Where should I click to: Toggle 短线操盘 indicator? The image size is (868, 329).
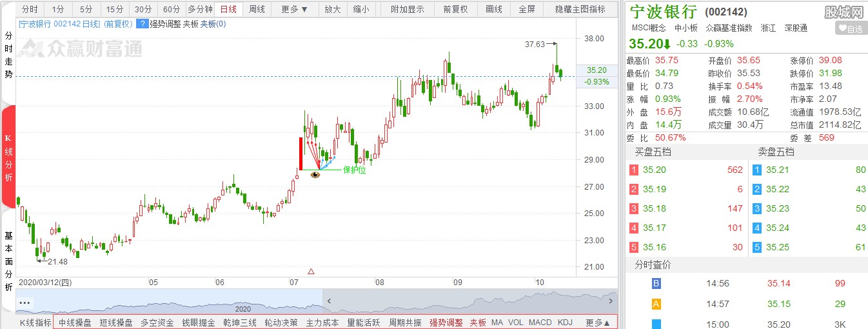pos(116,323)
